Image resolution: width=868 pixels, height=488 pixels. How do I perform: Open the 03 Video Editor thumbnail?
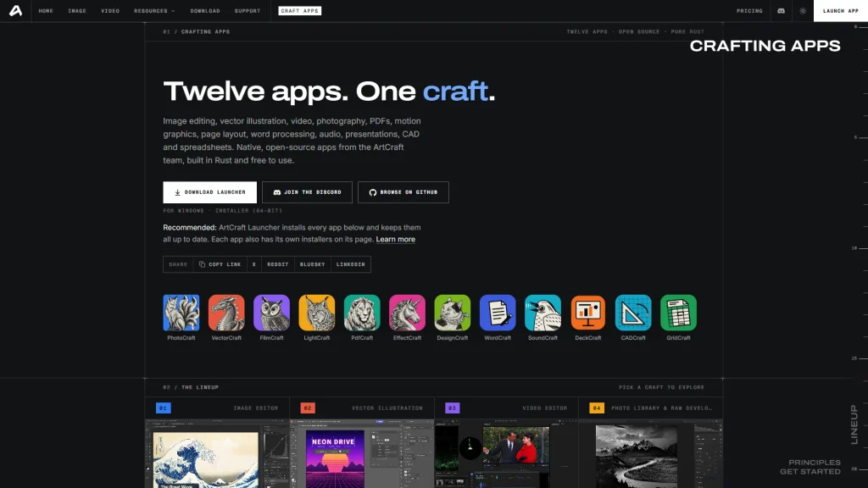point(507,454)
